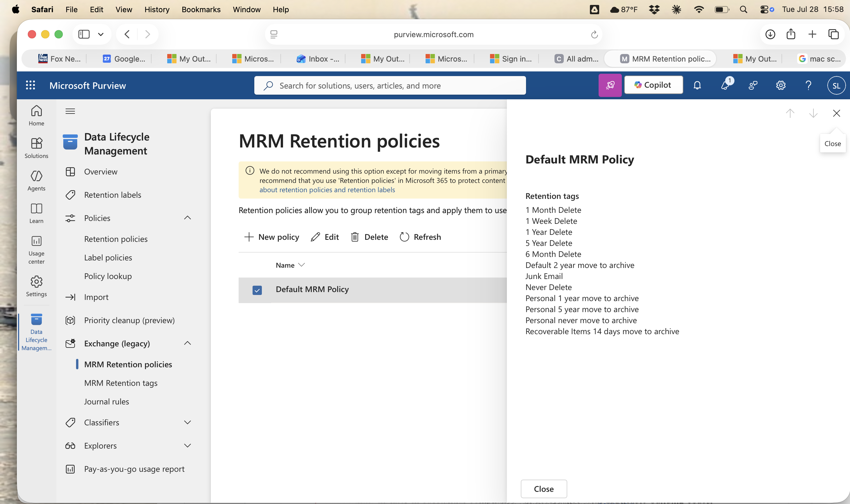Collapse the navigation with hamburger icon
Screen dimensions: 850x504
click(70, 111)
